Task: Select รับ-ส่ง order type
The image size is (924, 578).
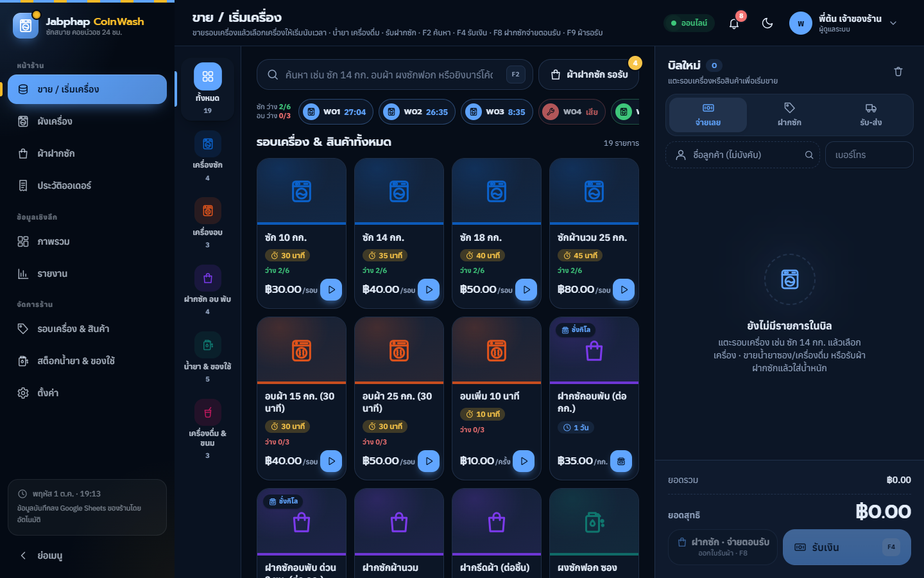Action: click(871, 115)
